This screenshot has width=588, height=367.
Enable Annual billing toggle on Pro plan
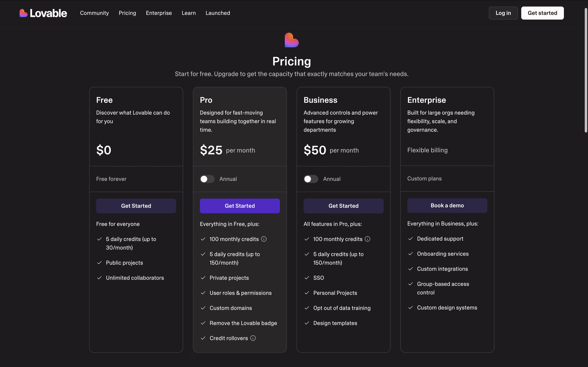[207, 179]
